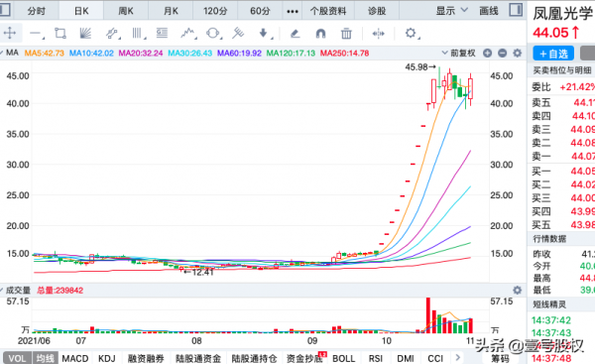Screen dimensions: 595x364
Task: Open MA indicator settings gear
Action: [x=517, y=54]
